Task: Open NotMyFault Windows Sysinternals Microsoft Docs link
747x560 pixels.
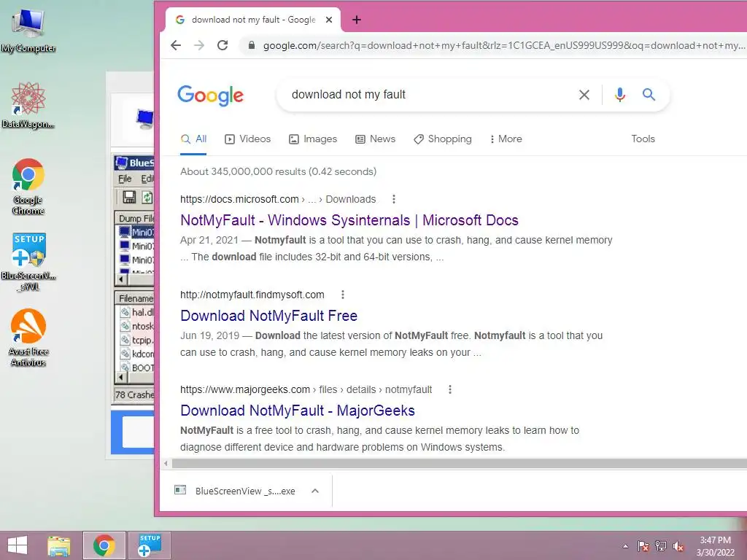Action: (x=349, y=220)
